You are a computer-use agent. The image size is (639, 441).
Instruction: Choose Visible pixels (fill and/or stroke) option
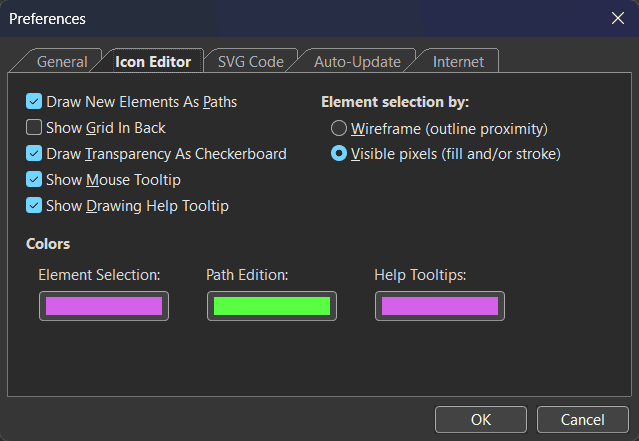click(339, 154)
